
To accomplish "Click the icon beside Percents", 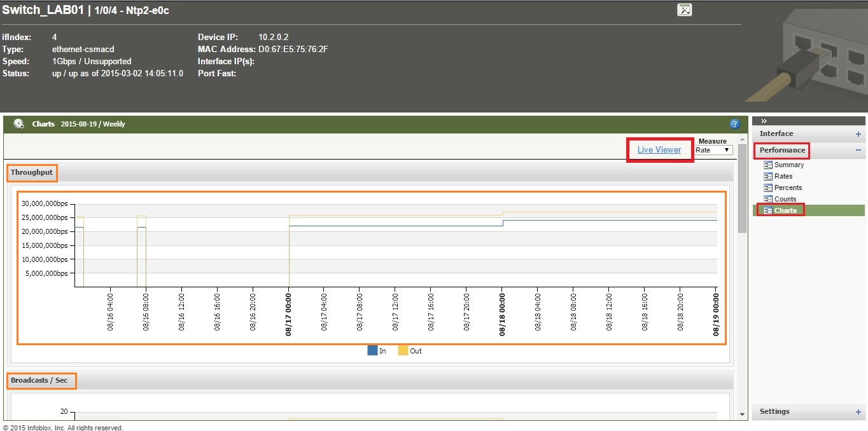I will click(x=767, y=188).
